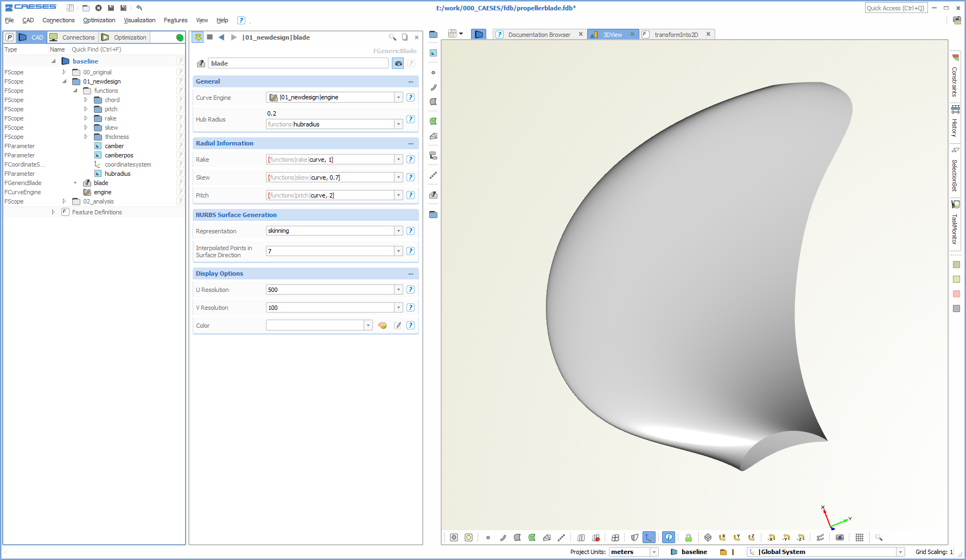Click the Quick Access search box
Image resolution: width=966 pixels, height=560 pixels.
tap(896, 8)
